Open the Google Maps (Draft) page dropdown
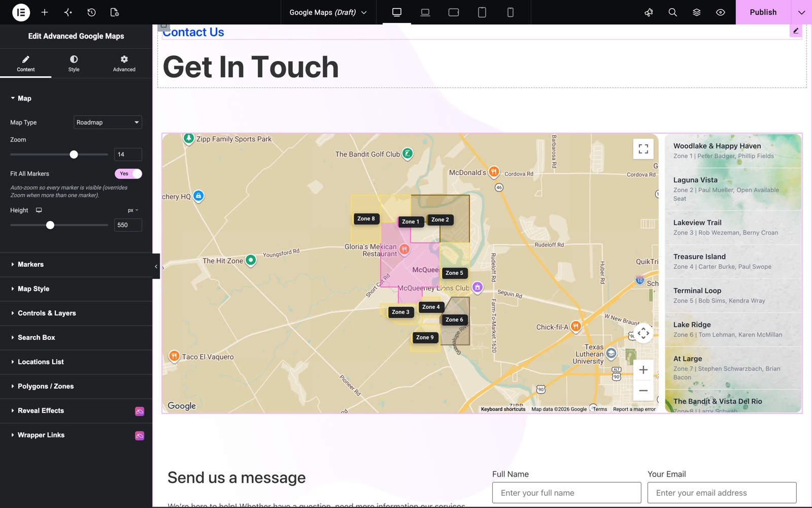Screen dimensions: 812x508 click(x=328, y=12)
